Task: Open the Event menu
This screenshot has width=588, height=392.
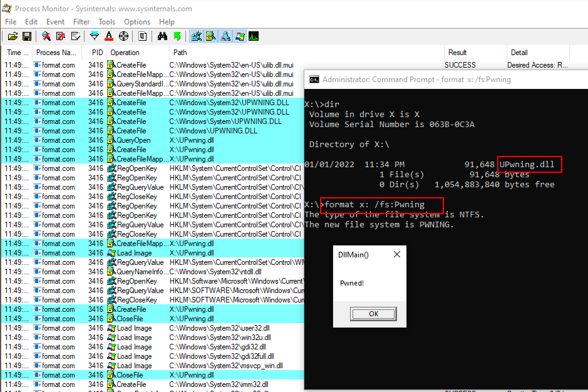Action: (55, 22)
